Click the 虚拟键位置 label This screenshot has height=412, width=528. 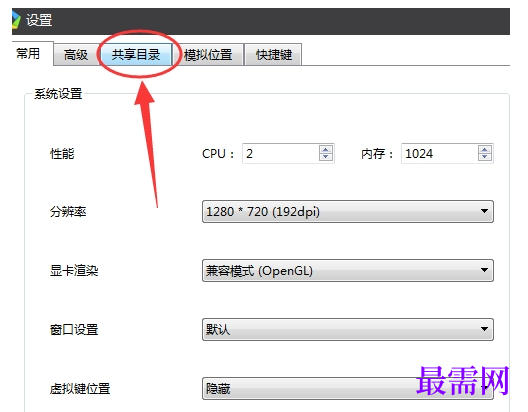pos(80,389)
